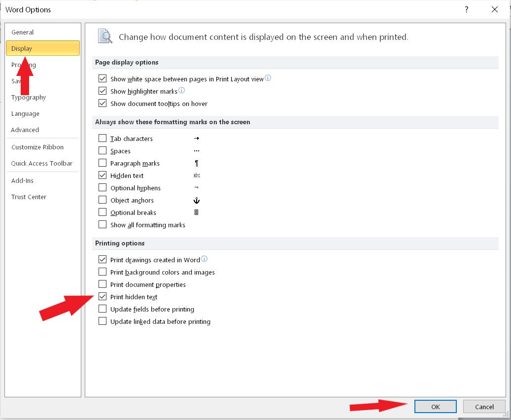Click the document magnifier icon in header
Viewport: 511px width, 420px height.
click(x=105, y=36)
